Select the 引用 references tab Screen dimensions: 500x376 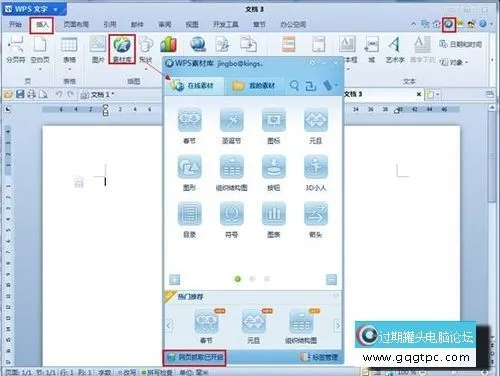[x=110, y=24]
